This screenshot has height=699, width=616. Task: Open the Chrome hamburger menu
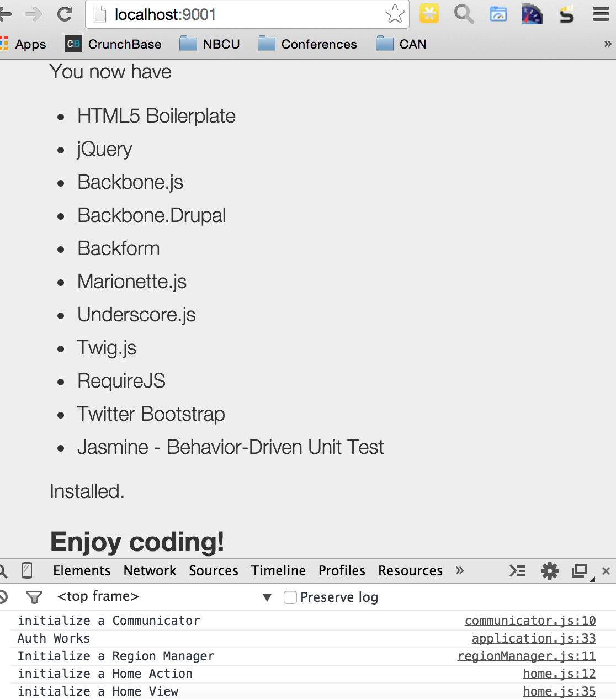[601, 14]
